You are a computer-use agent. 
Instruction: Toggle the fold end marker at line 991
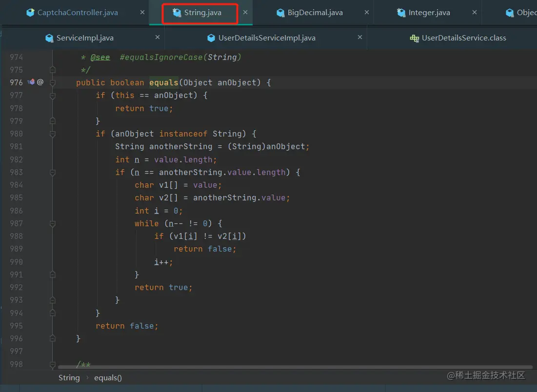coord(53,274)
